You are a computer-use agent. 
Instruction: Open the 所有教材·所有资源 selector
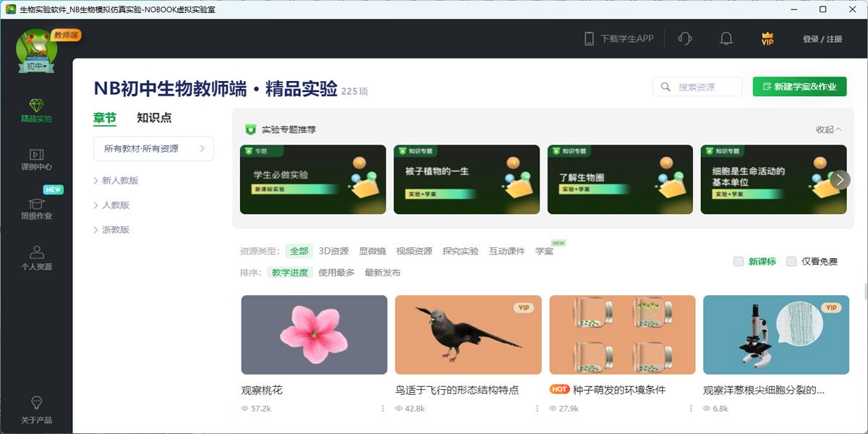153,149
